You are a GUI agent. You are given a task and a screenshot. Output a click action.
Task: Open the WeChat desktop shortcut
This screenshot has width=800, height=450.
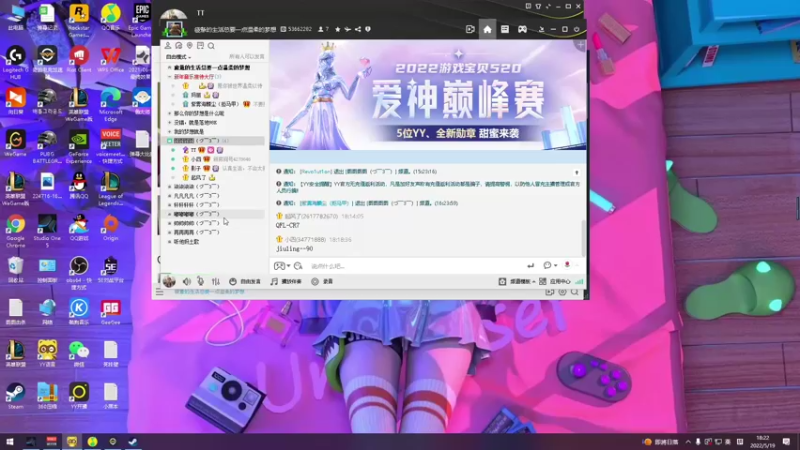click(x=79, y=355)
